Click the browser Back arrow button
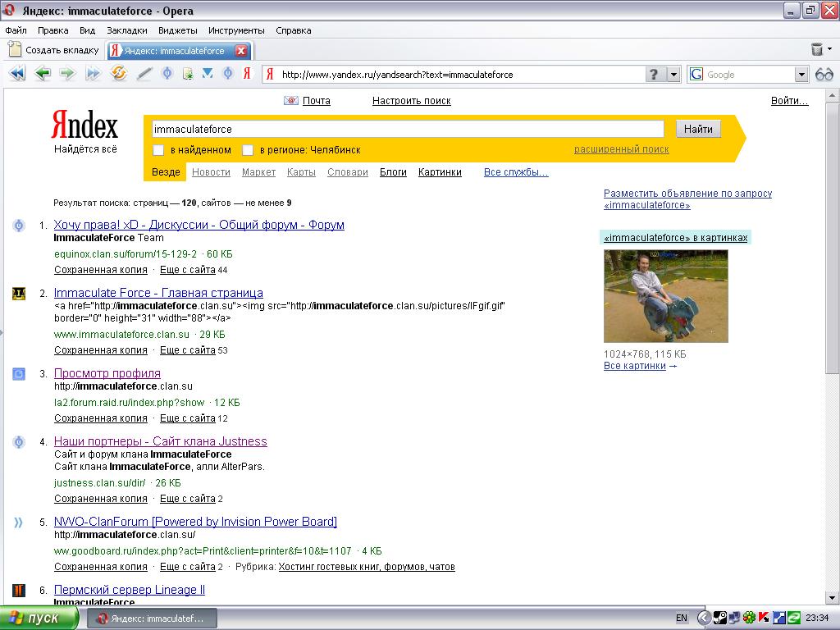Viewport: 840px width, 630px height. pyautogui.click(x=42, y=74)
